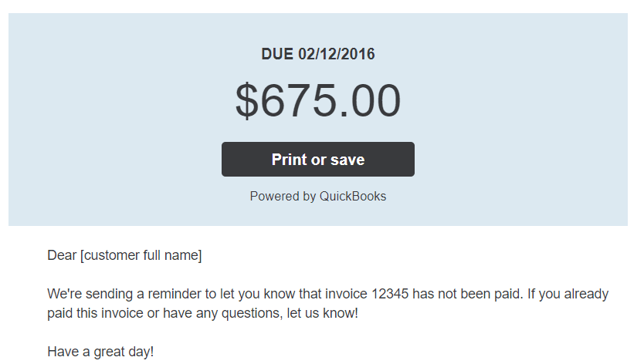644x364 pixels.
Task: Click the Dear greeting word
Action: [62, 255]
